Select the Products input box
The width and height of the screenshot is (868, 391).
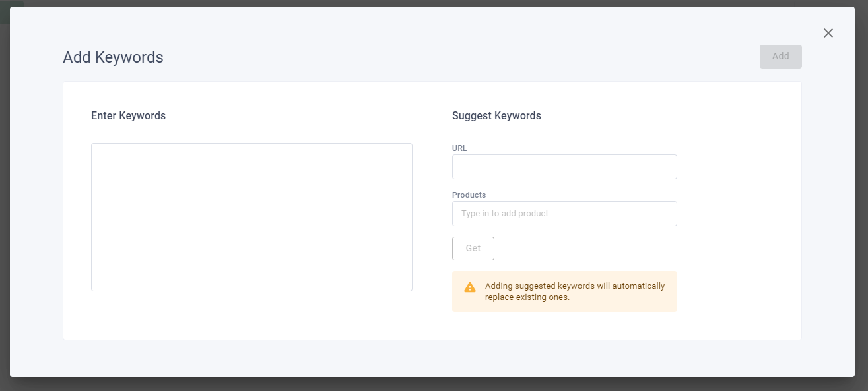point(564,214)
